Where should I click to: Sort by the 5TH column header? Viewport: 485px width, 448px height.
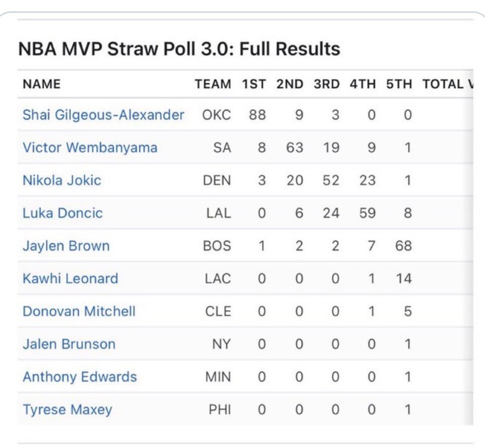click(x=400, y=84)
